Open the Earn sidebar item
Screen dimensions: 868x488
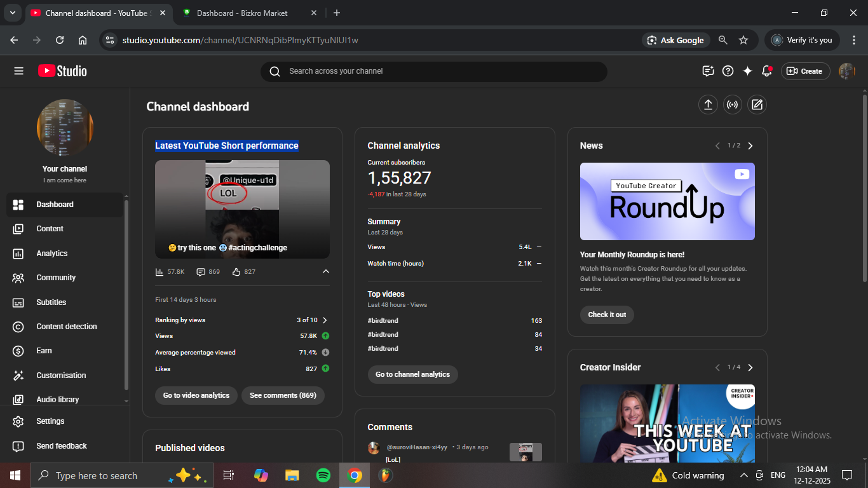44,351
